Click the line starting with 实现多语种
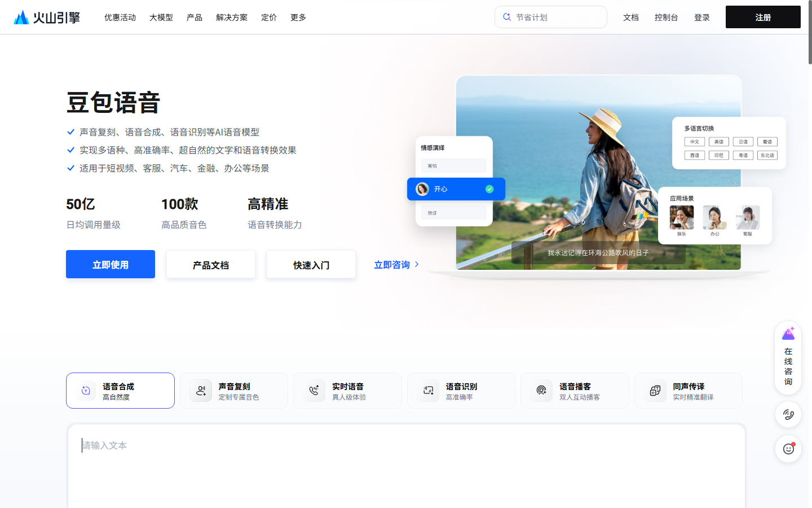 (x=188, y=150)
